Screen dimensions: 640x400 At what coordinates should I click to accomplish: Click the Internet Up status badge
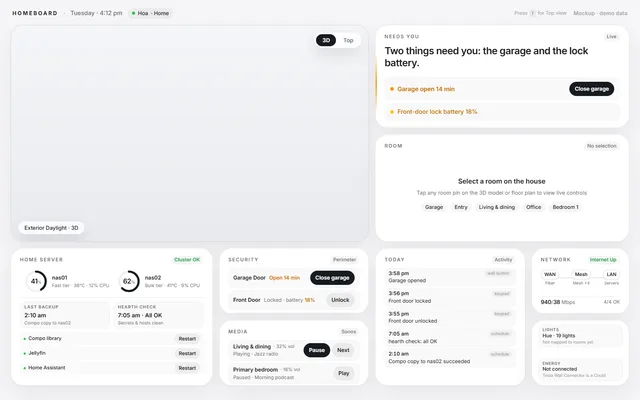(603, 260)
